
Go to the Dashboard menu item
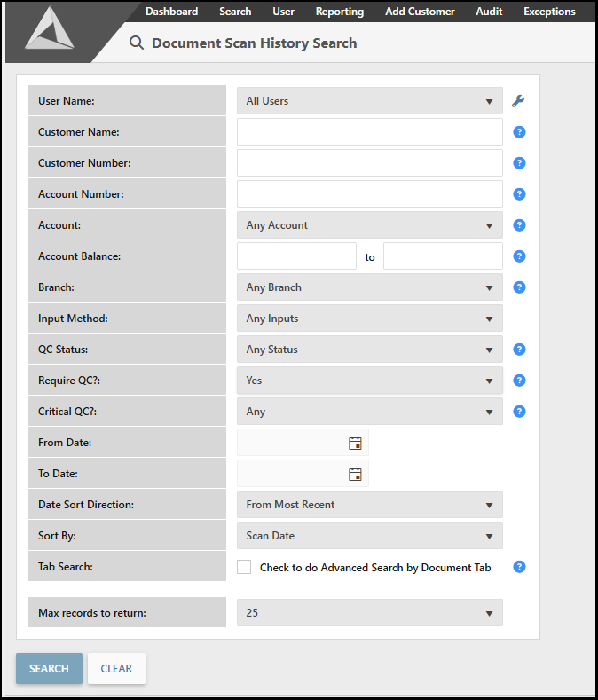click(x=171, y=12)
